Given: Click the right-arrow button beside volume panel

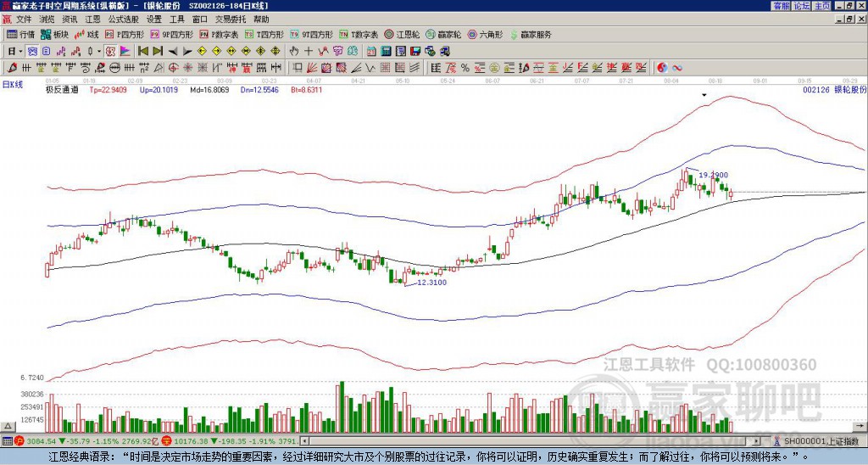Looking at the screenshot, I should coord(860,427).
